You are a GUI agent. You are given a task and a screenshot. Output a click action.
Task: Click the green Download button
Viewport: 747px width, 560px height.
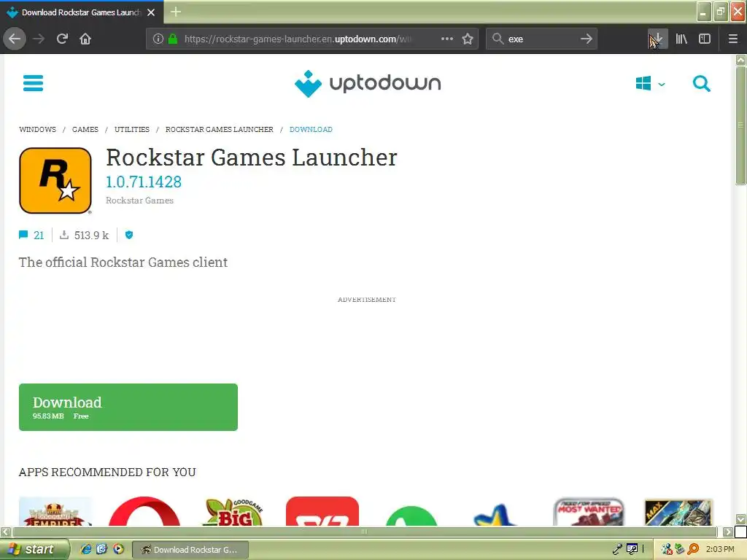[x=128, y=407]
